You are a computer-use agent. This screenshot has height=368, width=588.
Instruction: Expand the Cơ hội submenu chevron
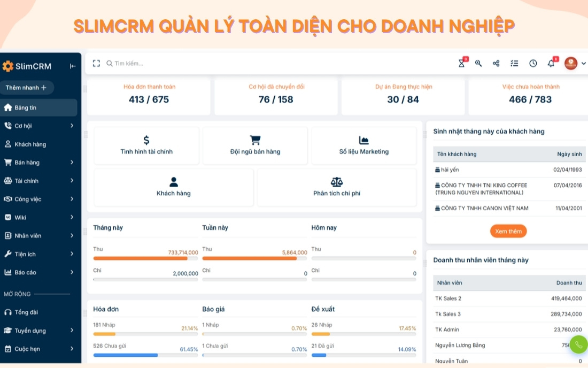(x=72, y=126)
